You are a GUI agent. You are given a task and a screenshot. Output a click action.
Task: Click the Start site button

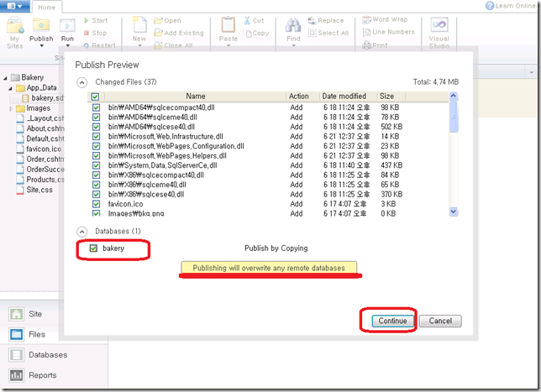[96, 21]
